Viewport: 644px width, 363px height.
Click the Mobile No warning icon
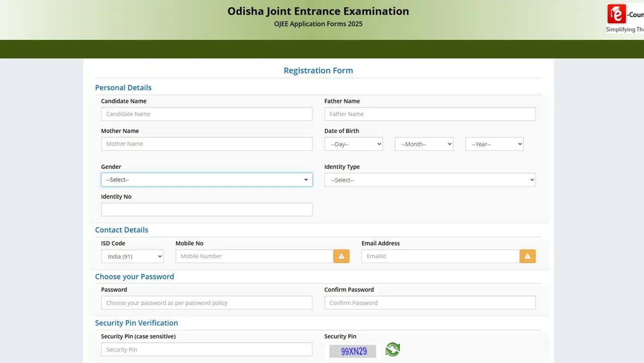(x=341, y=256)
